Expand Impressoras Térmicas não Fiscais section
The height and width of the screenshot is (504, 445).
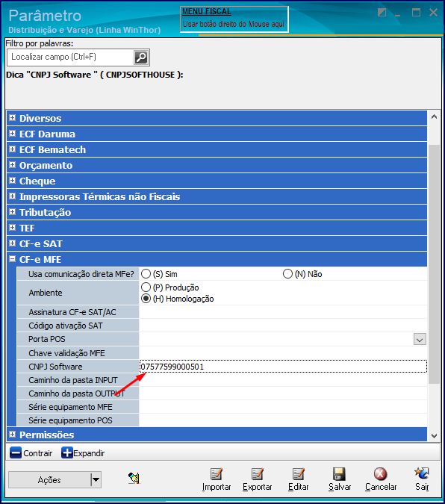click(12, 196)
